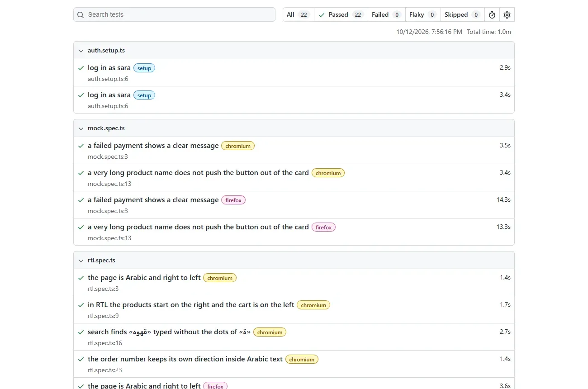Click the checkmark beside the firefox long product name test
The height and width of the screenshot is (389, 588).
click(81, 227)
